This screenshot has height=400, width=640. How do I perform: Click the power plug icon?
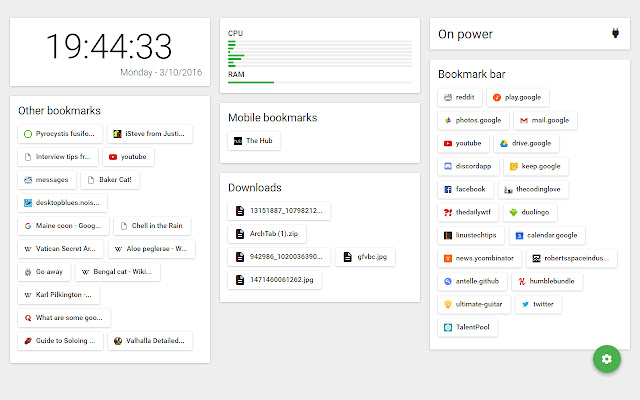614,34
